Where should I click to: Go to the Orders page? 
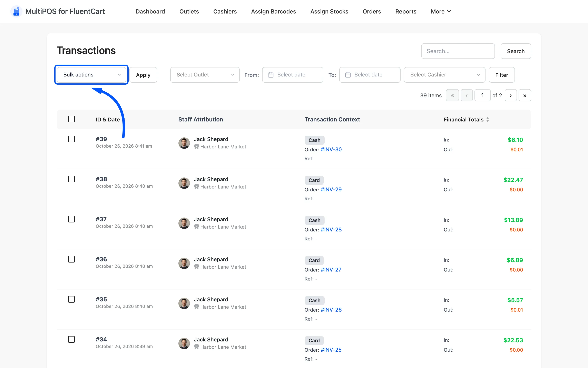372,11
